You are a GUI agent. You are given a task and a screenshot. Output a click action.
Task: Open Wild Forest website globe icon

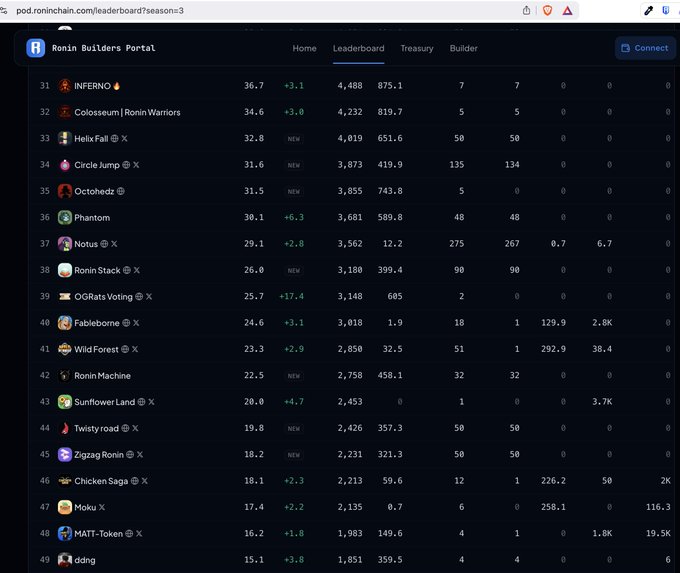click(125, 349)
